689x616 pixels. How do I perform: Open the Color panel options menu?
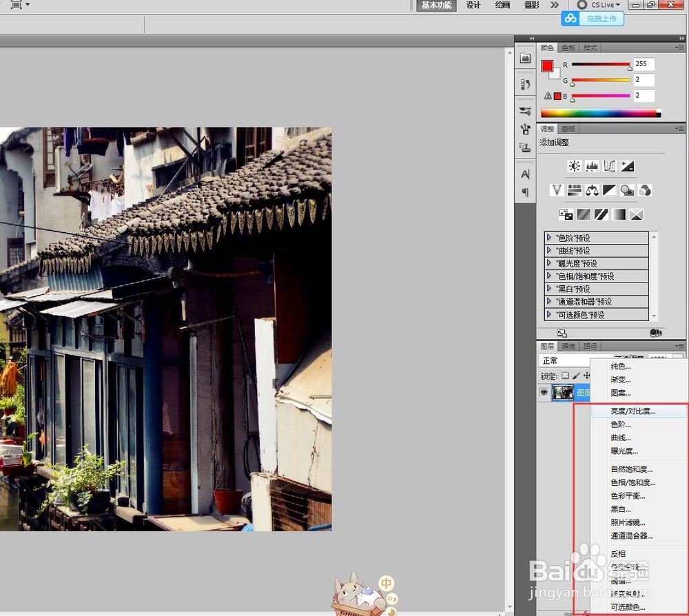pos(679,48)
